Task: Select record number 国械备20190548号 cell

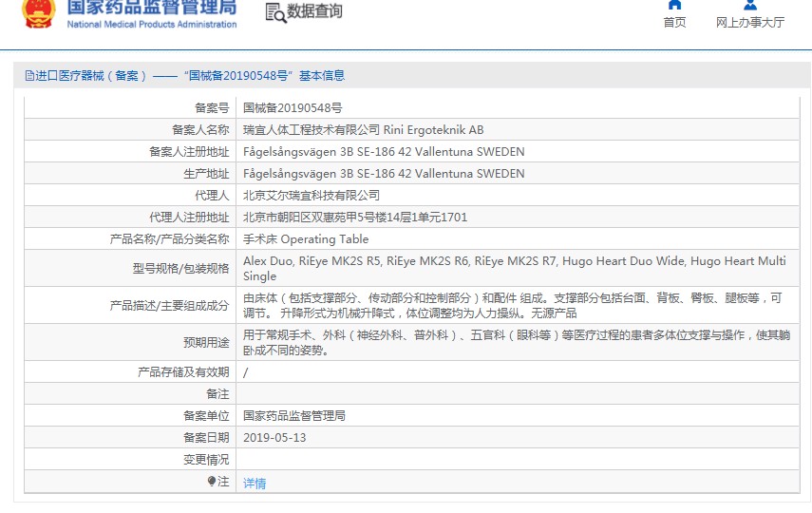Action: click(x=293, y=107)
